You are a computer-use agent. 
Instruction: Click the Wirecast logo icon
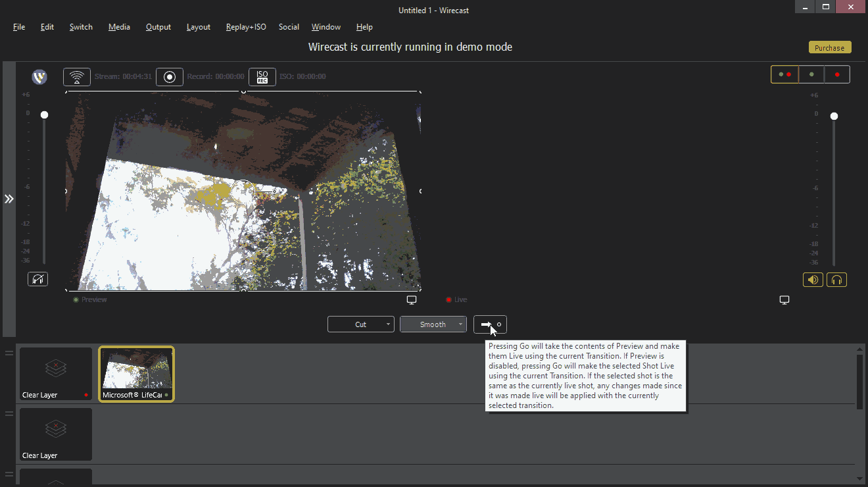[x=39, y=77]
